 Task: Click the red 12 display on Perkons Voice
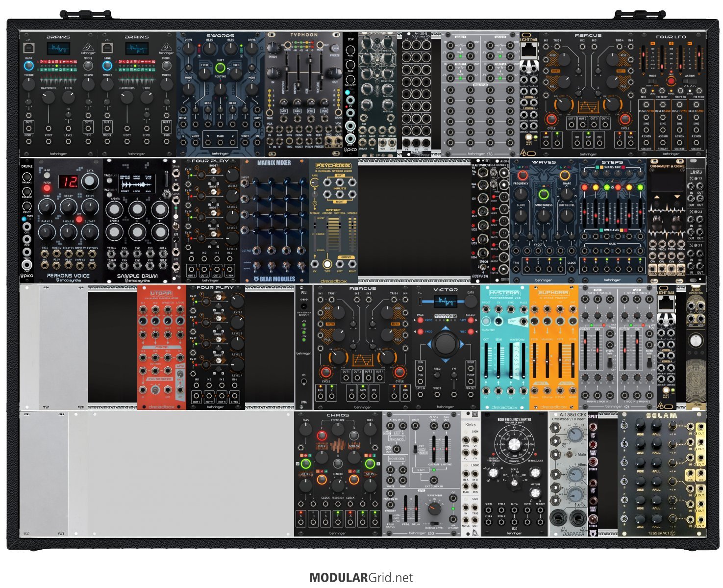click(x=69, y=182)
